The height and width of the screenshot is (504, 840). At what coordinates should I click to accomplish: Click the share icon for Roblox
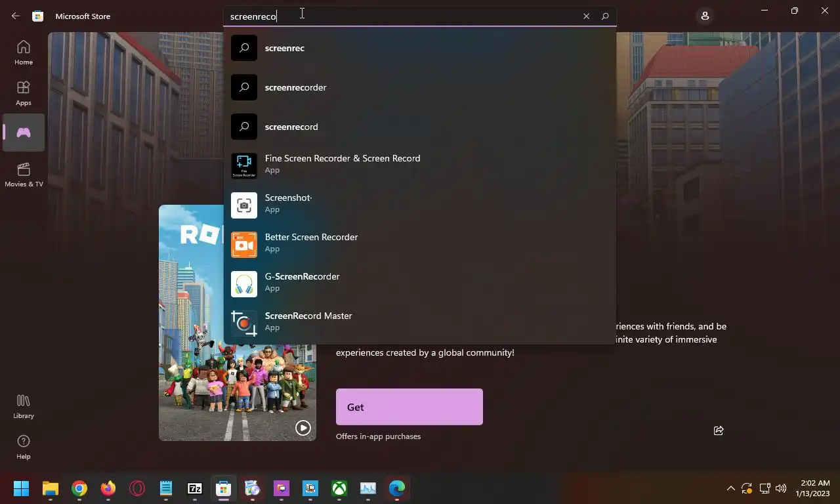click(x=719, y=430)
